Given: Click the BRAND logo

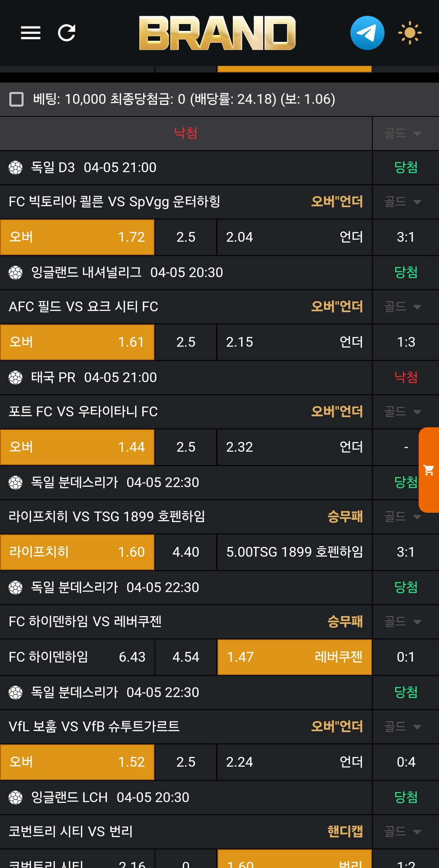Looking at the screenshot, I should tap(217, 33).
